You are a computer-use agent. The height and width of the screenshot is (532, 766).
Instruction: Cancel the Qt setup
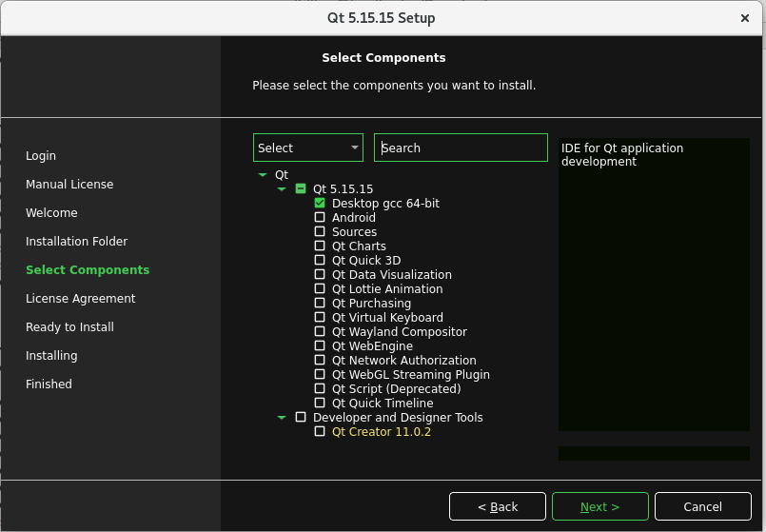click(702, 506)
